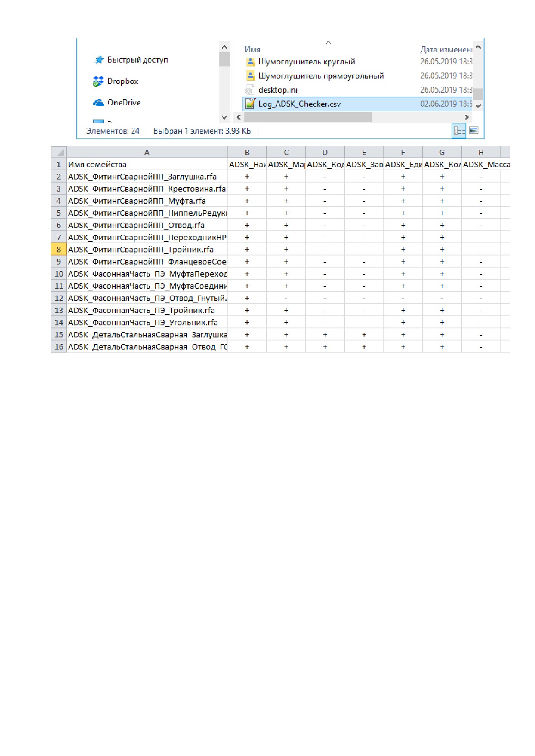Sort files by Дата изменения column header
The width and height of the screenshot is (535, 756).
coord(446,50)
